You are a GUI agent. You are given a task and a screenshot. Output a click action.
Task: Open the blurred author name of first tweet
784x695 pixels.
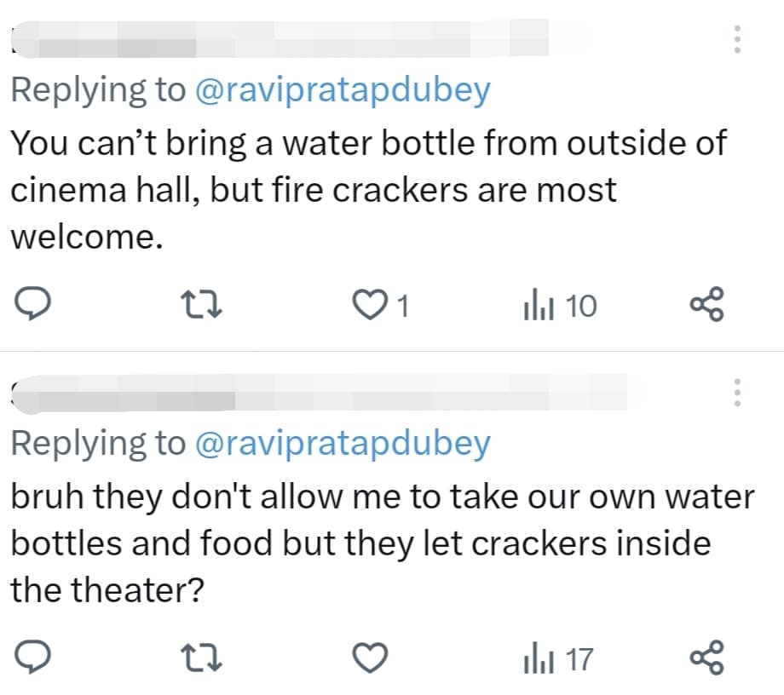(280, 39)
